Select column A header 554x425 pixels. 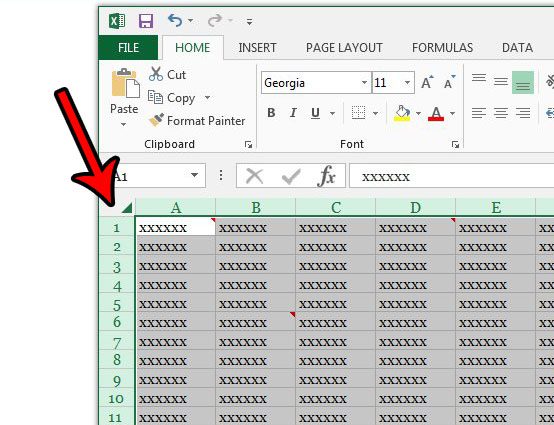point(176,207)
